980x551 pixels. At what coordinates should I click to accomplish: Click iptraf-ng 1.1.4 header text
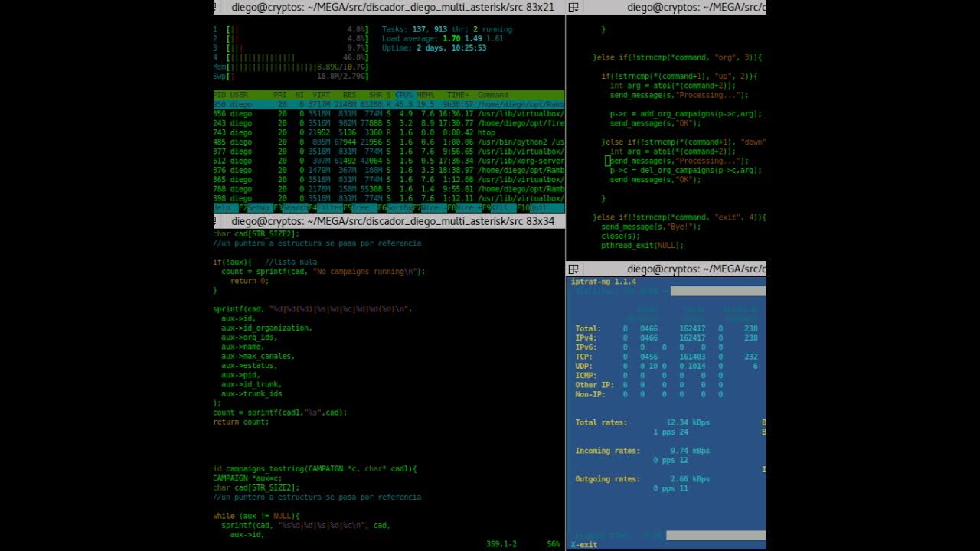(603, 282)
